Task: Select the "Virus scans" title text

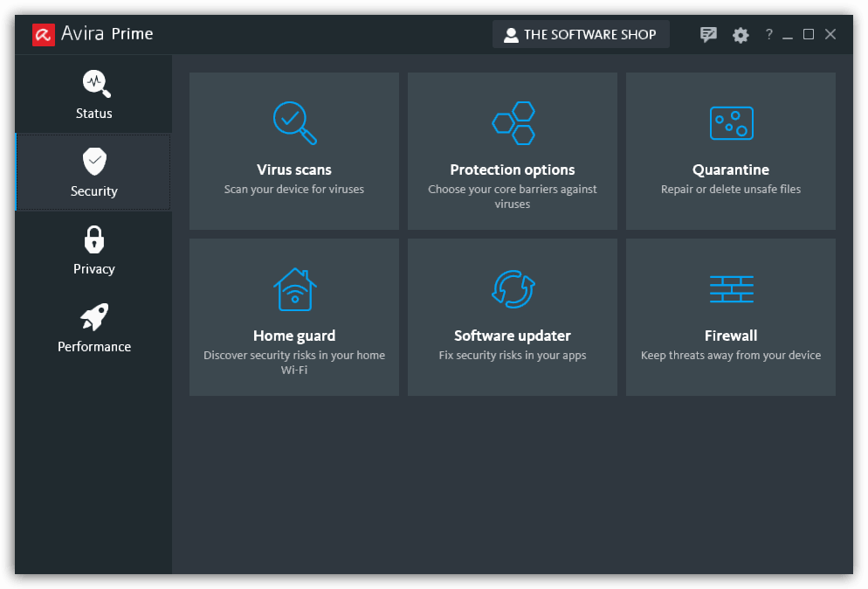Action: point(294,170)
